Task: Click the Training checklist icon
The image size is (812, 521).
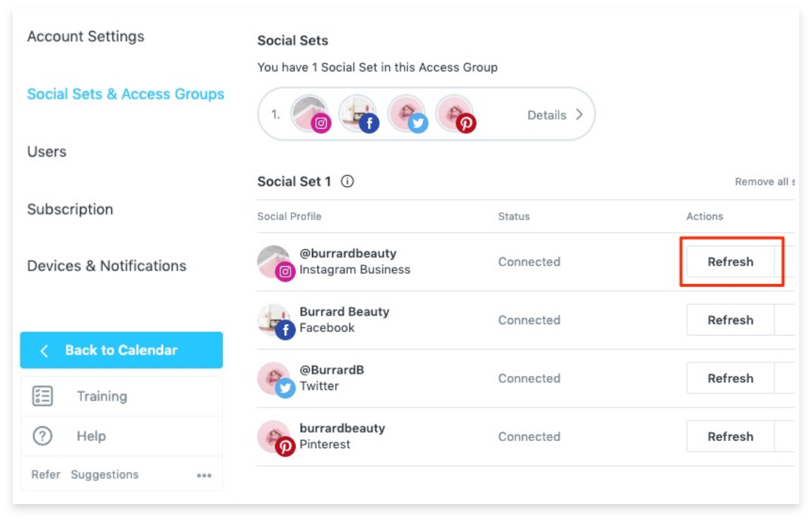Action: click(42, 396)
